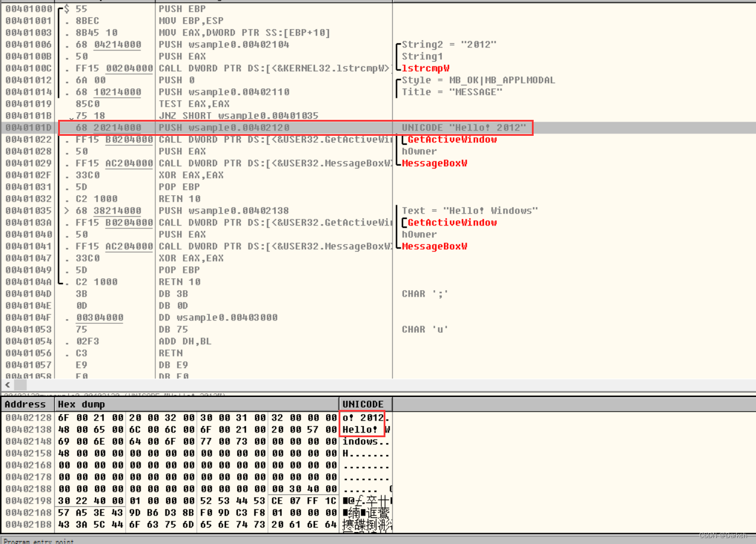The image size is (756, 544).
Task: Click the red MessageBoxW comment label
Action: click(434, 163)
